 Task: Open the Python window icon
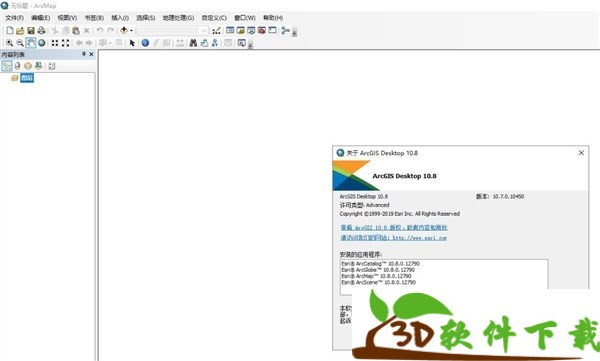272,30
